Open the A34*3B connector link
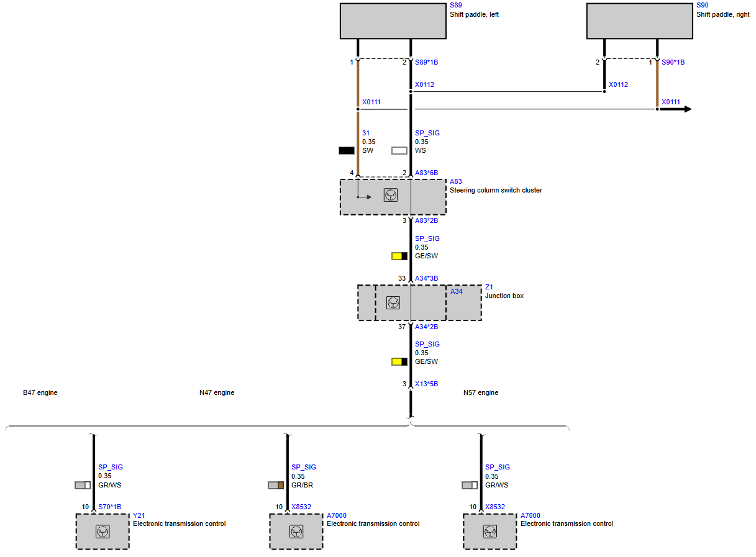 427,278
